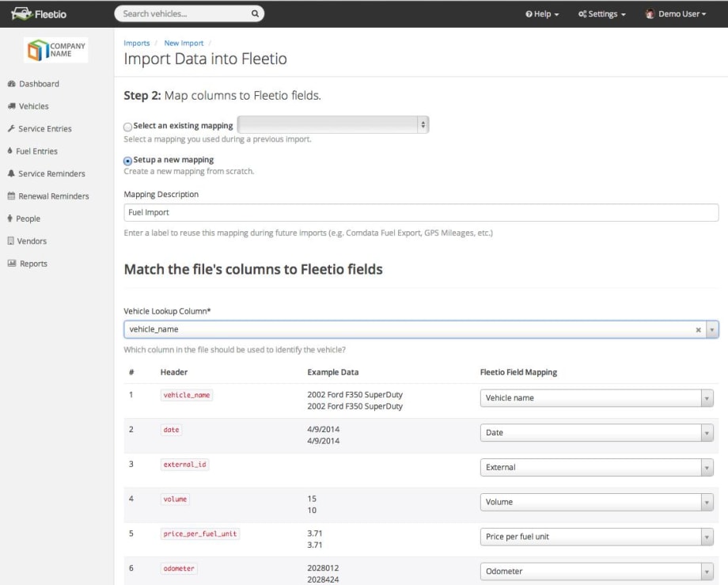Click the search magnifying glass icon
Viewport: 728px width, 585px height.
(254, 13)
